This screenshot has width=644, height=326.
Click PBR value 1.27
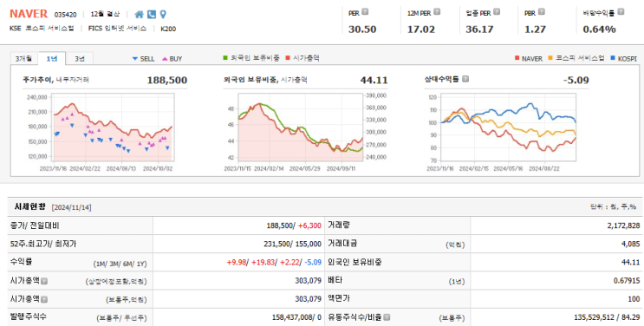535,29
